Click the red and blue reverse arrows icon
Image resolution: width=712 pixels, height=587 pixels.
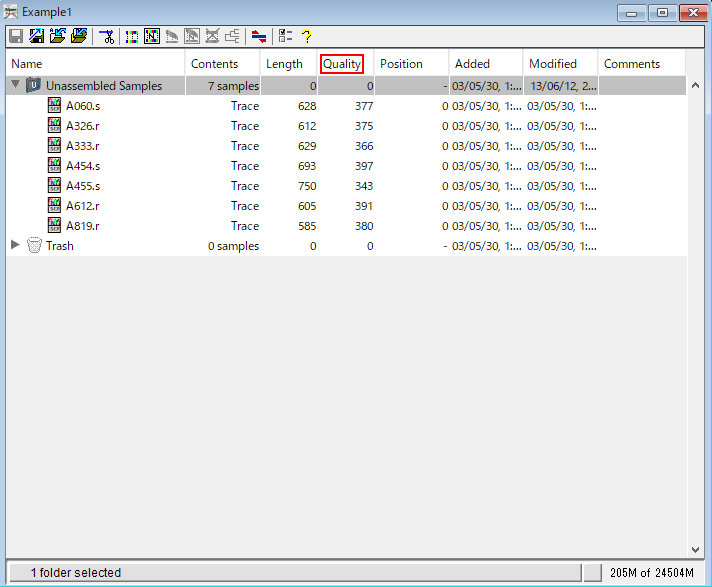[259, 36]
